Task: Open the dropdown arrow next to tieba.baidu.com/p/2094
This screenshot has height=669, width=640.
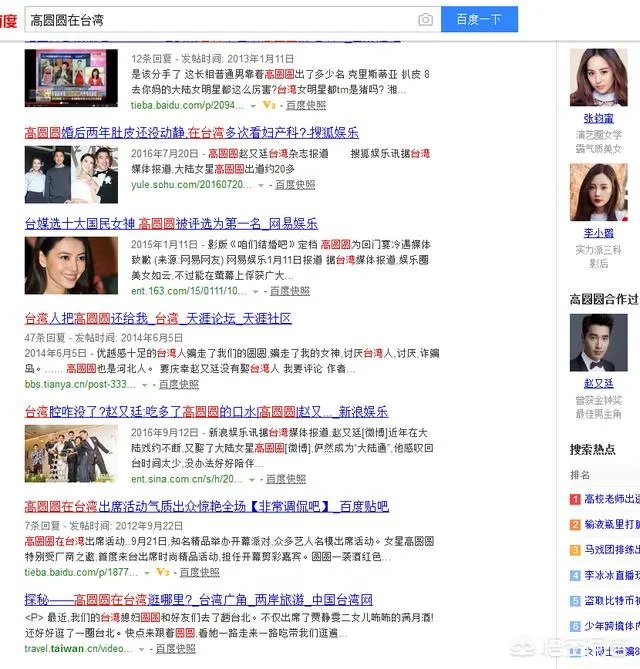Action: (x=253, y=106)
